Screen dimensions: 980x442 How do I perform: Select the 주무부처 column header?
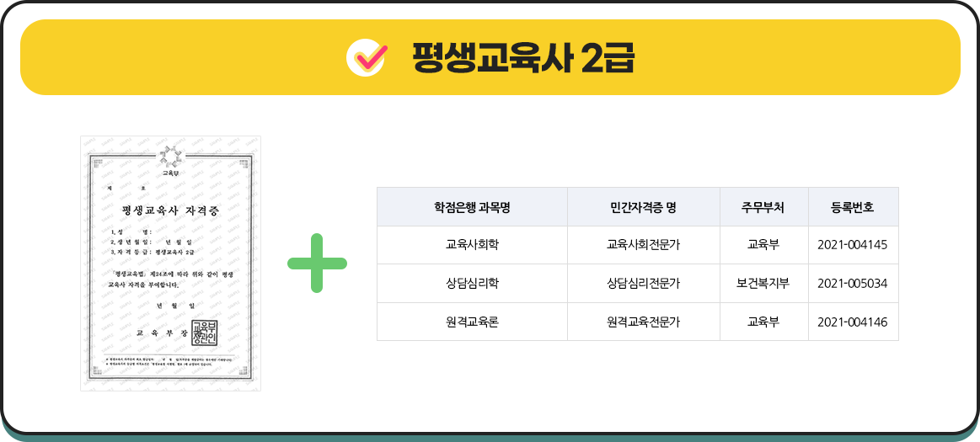(763, 206)
